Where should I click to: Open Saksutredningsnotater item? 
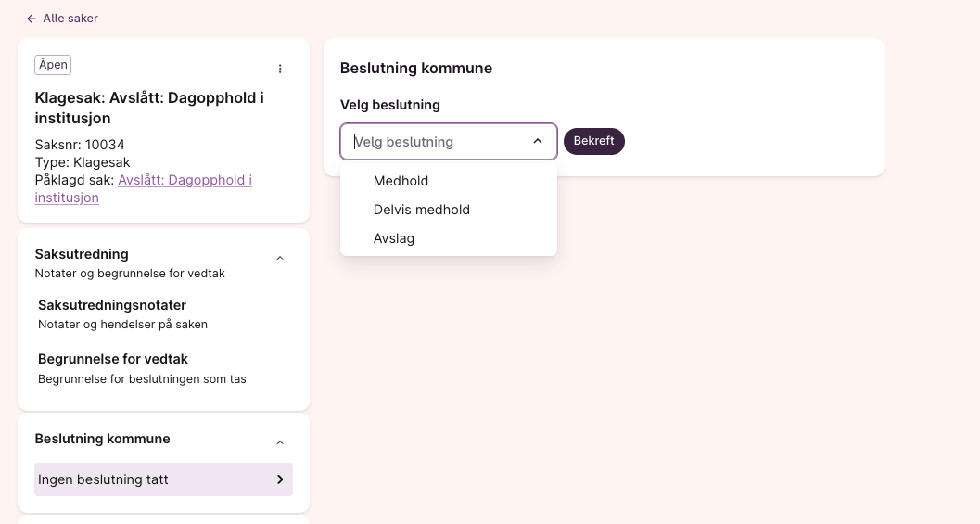pyautogui.click(x=112, y=305)
